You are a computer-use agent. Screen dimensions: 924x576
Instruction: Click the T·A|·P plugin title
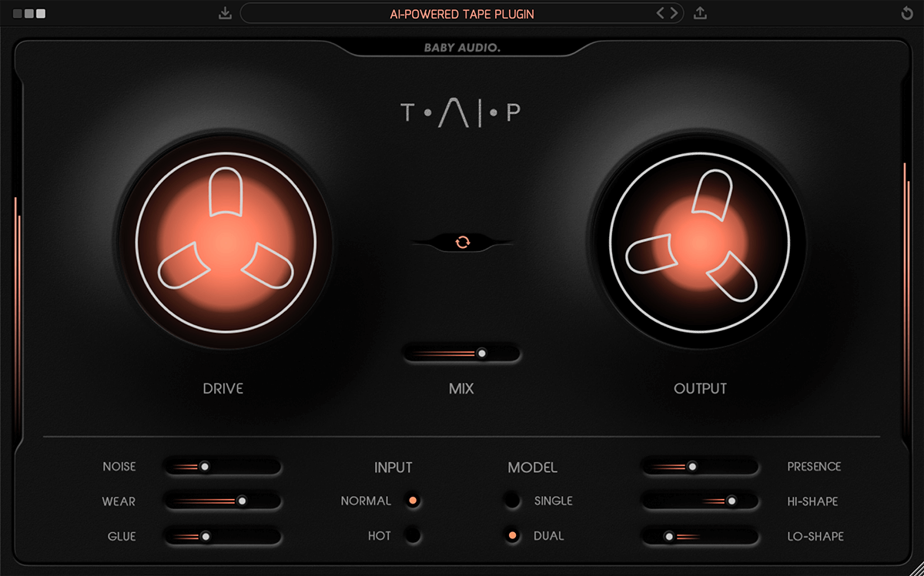(461, 113)
